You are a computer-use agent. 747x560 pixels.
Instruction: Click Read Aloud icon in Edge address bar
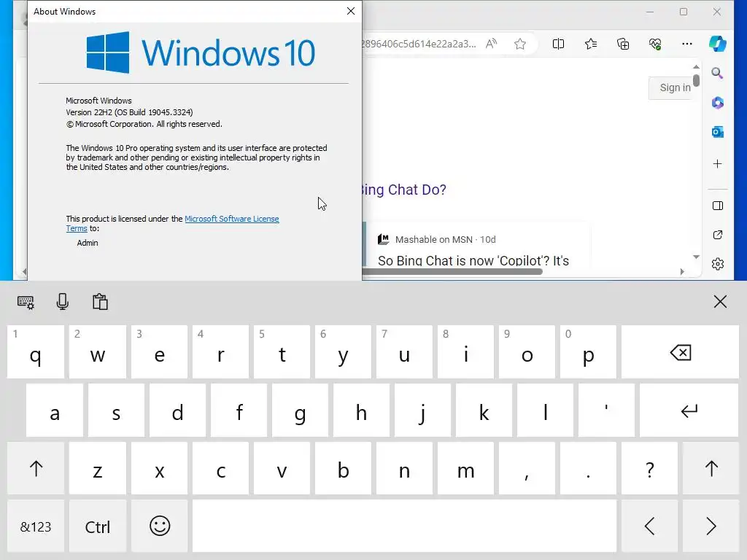tap(491, 44)
